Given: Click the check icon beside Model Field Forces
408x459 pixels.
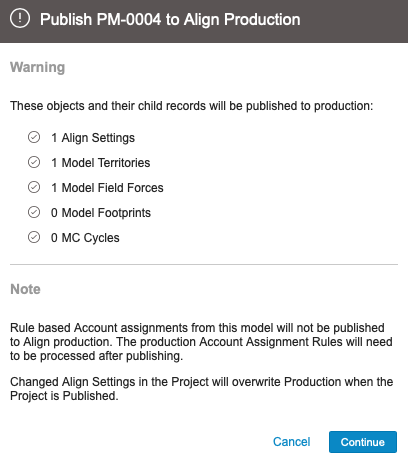Looking at the screenshot, I should tap(34, 187).
